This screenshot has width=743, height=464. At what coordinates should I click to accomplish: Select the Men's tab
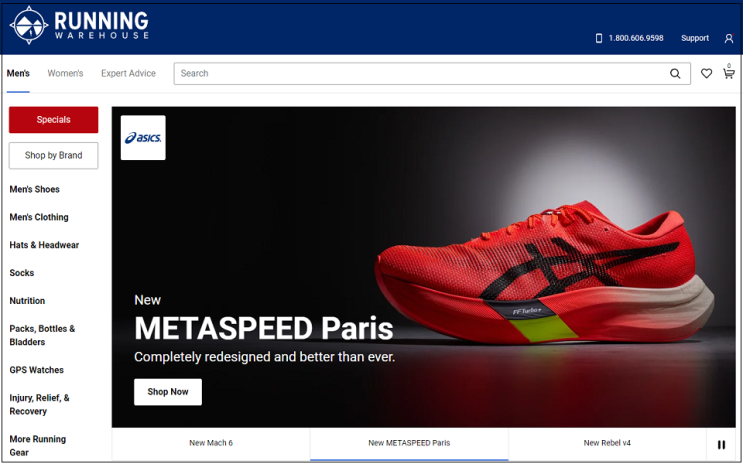[x=18, y=73]
